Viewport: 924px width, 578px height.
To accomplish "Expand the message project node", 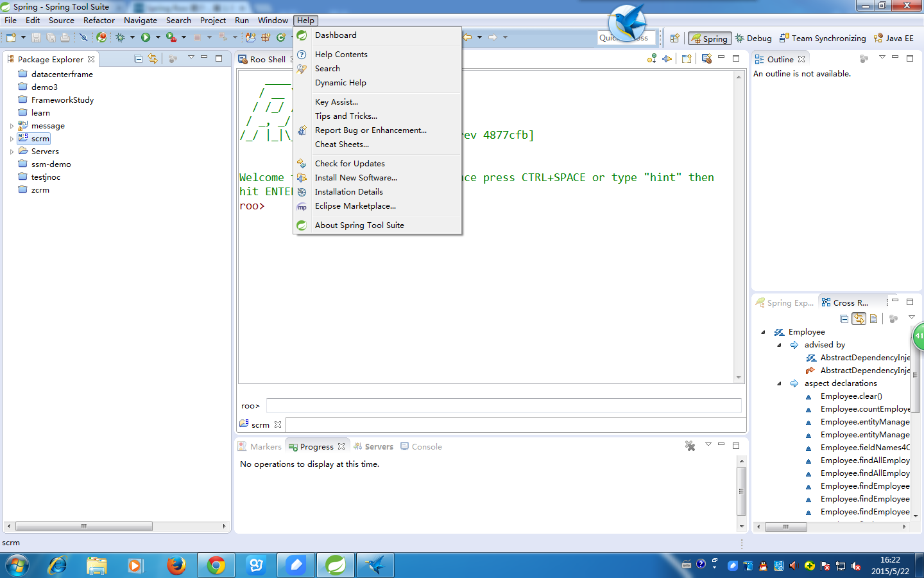I will coord(12,126).
